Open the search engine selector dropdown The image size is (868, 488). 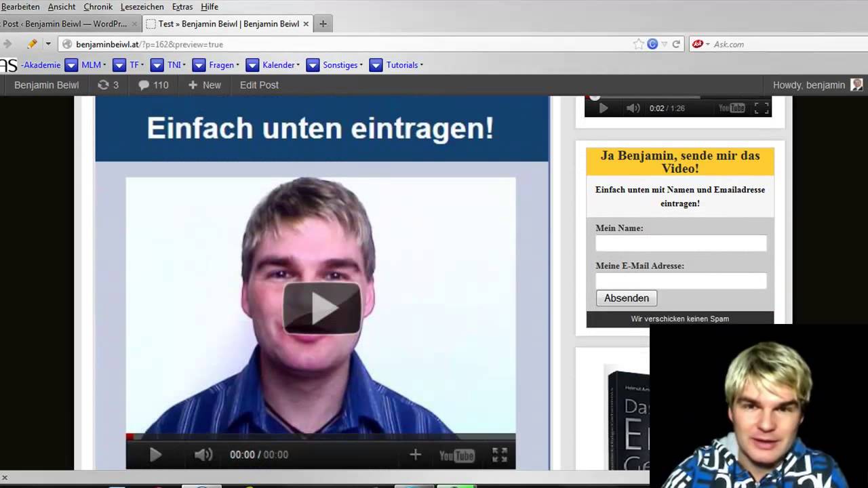[701, 44]
